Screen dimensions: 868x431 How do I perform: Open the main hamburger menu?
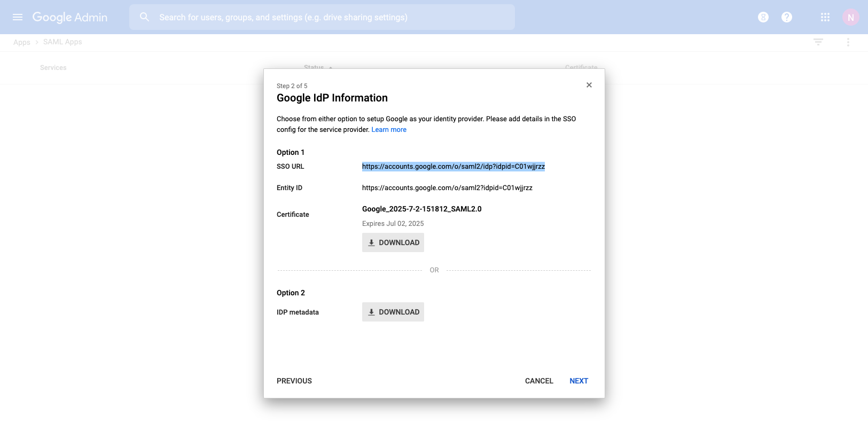18,17
